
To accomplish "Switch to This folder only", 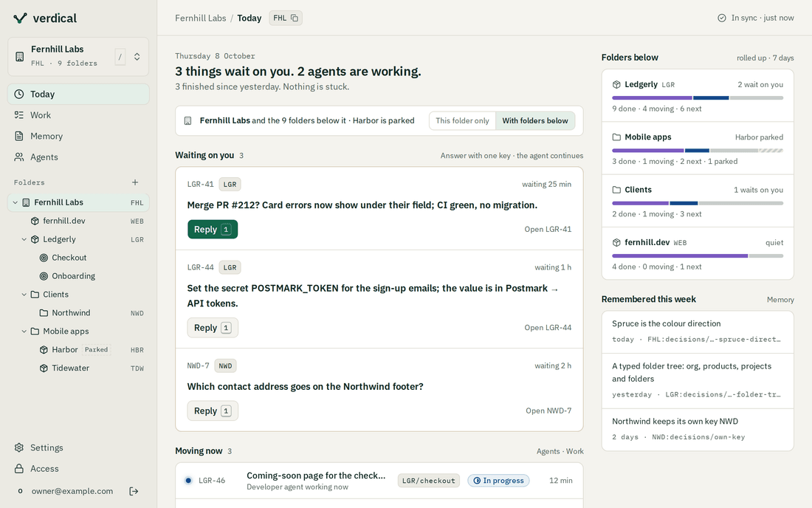I will (x=462, y=120).
